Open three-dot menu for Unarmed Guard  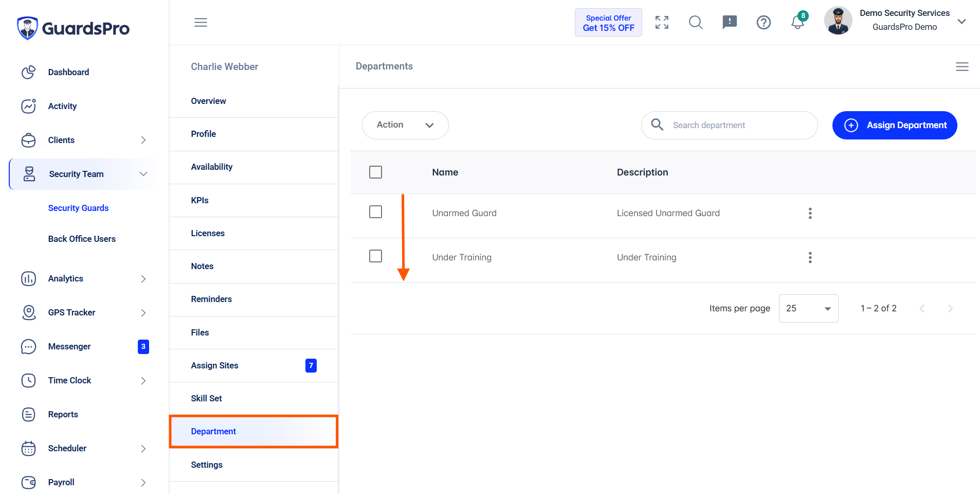[810, 213]
